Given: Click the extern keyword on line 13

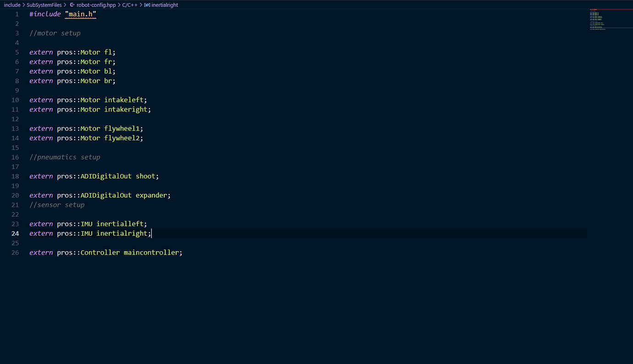Looking at the screenshot, I should [41, 128].
